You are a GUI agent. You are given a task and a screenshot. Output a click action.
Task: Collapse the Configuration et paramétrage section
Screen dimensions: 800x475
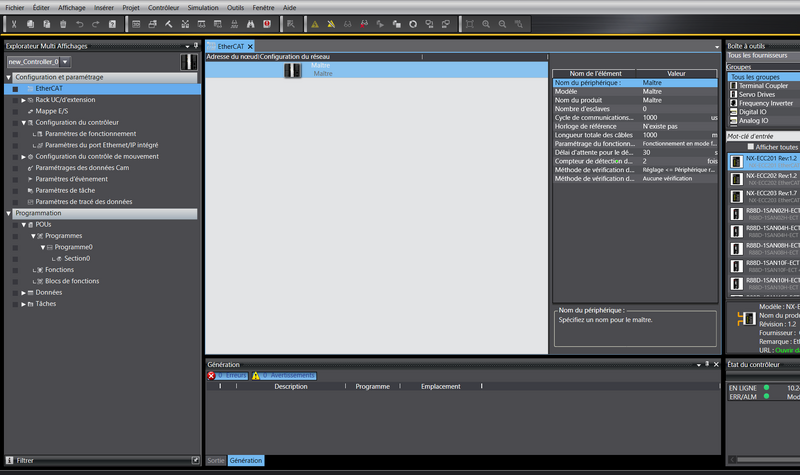tap(10, 77)
